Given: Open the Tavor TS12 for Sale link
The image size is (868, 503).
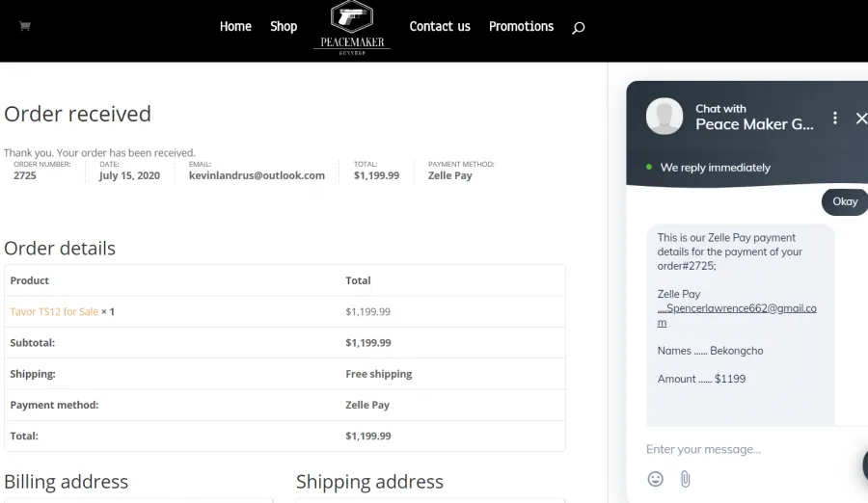Looking at the screenshot, I should pos(54,311).
